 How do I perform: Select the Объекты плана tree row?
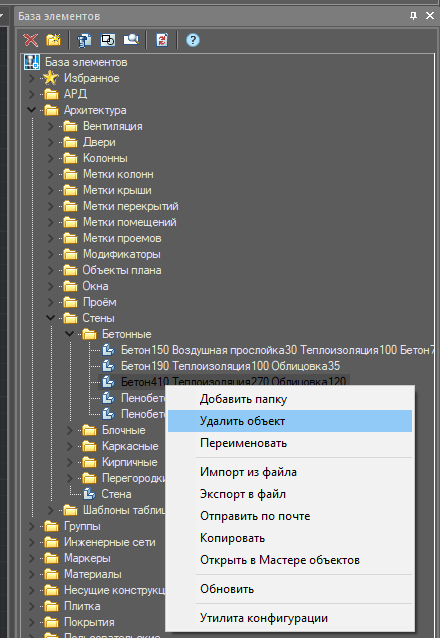click(x=122, y=270)
